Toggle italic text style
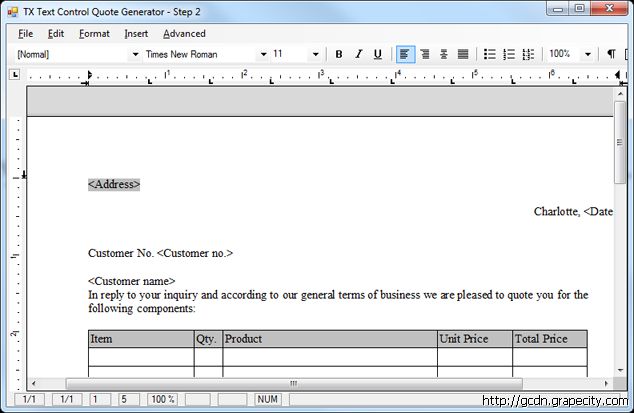 358,54
